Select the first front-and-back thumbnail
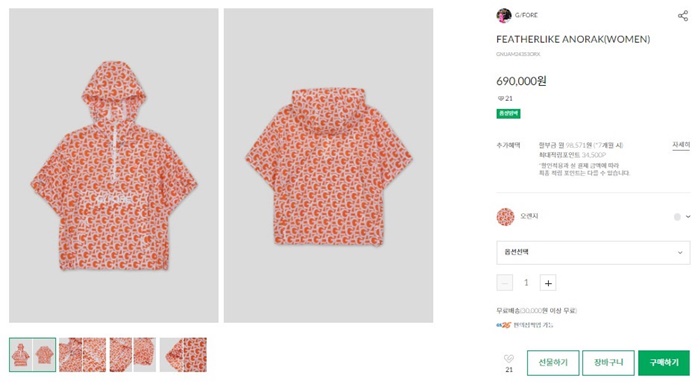This screenshot has width=700, height=386. (x=33, y=355)
